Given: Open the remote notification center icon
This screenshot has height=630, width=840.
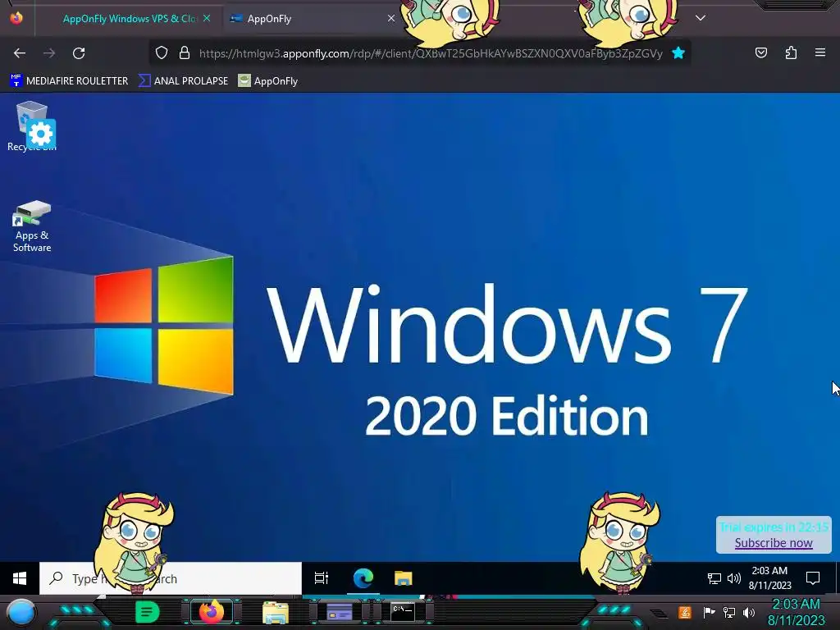Looking at the screenshot, I should [x=813, y=578].
